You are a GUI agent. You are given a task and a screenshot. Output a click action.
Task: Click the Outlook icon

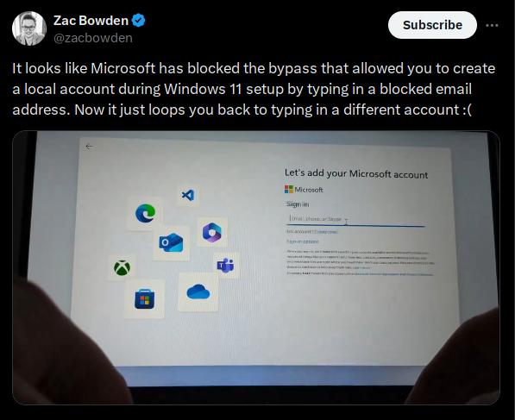(171, 242)
